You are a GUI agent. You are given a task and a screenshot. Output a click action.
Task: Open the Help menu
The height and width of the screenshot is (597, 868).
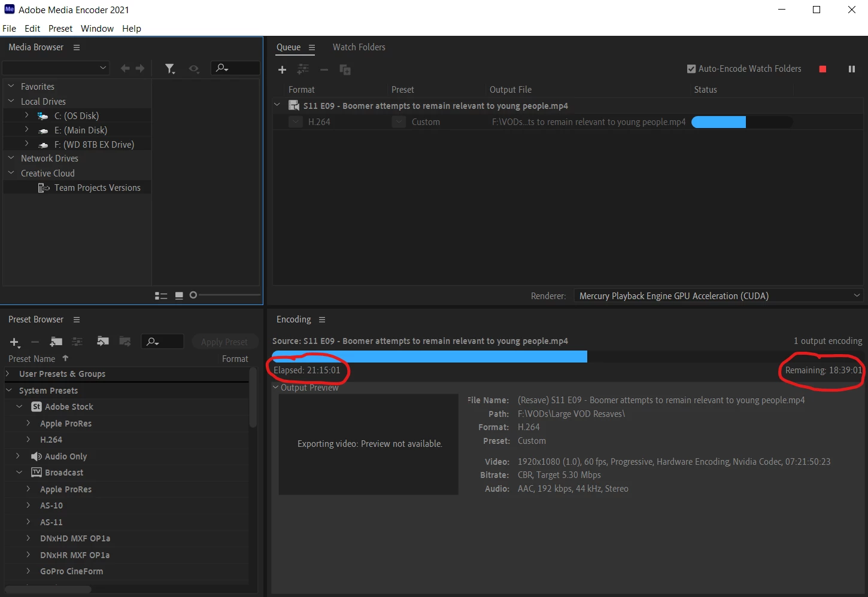pyautogui.click(x=132, y=29)
